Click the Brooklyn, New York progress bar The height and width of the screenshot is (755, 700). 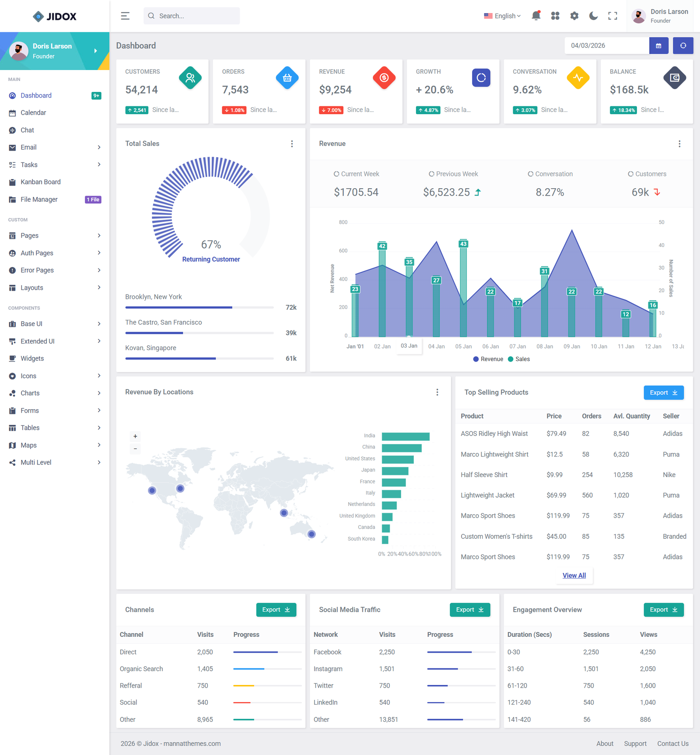click(199, 308)
